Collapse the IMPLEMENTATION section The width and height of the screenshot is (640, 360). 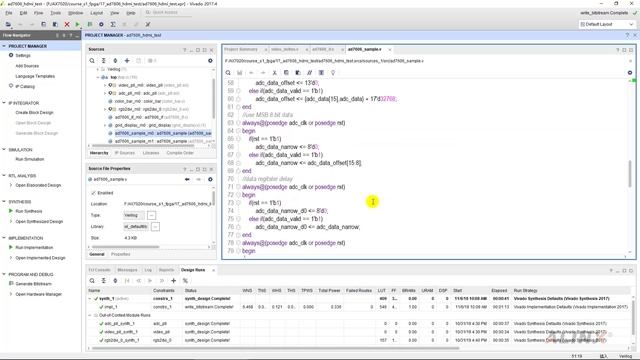click(4, 238)
